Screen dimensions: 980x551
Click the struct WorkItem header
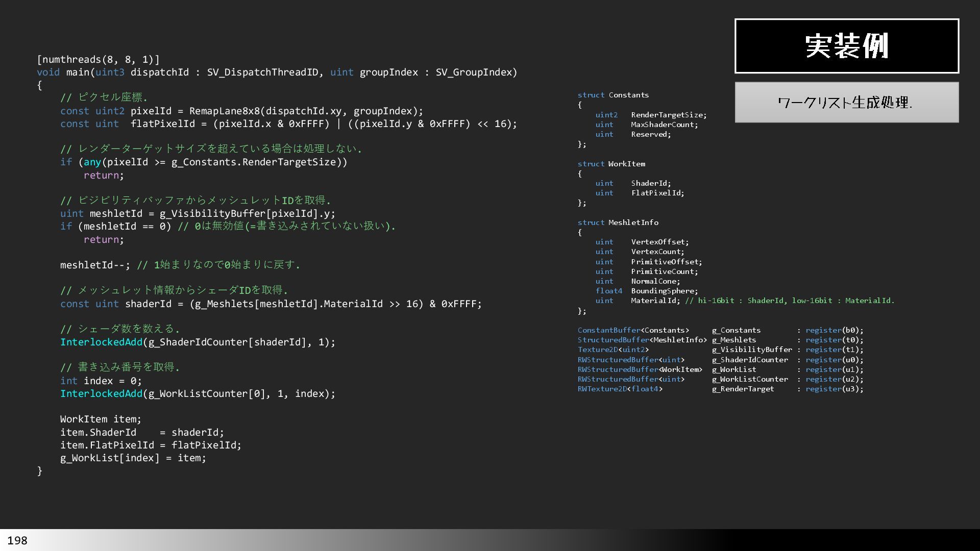[611, 164]
